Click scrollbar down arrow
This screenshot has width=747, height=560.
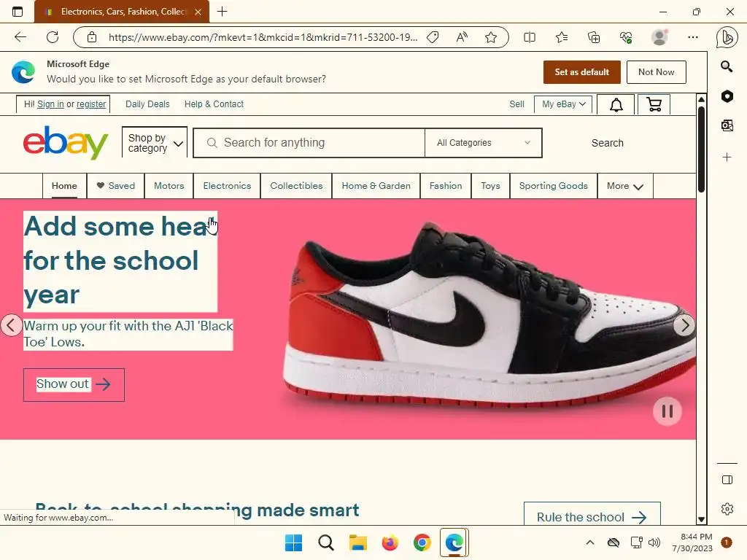point(701,519)
